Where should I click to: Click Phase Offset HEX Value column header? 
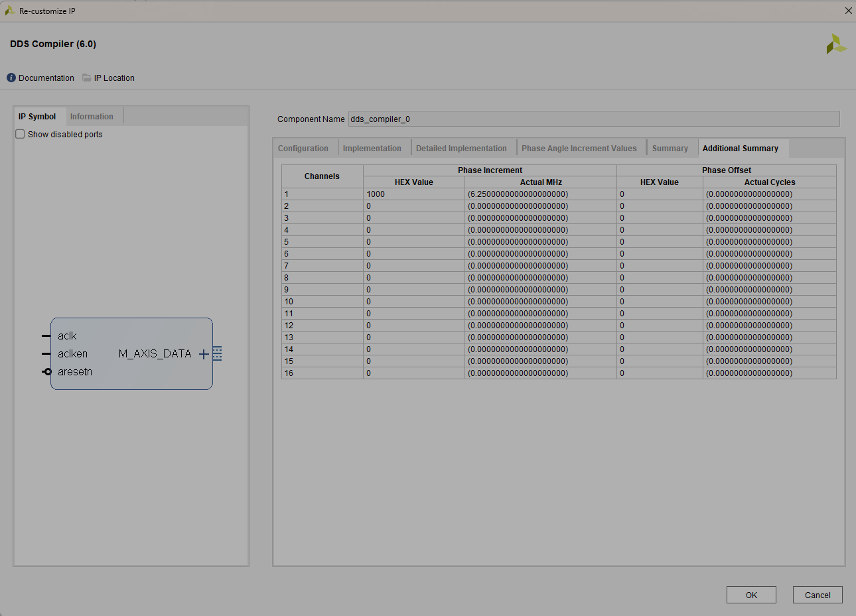(x=660, y=182)
